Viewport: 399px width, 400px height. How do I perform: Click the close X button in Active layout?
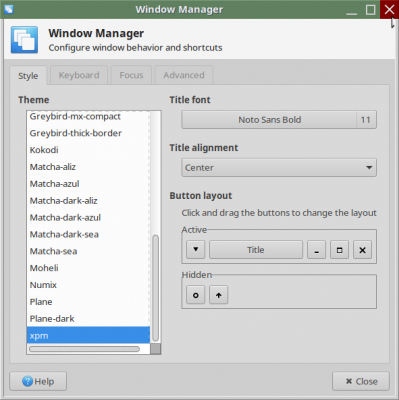pos(363,250)
